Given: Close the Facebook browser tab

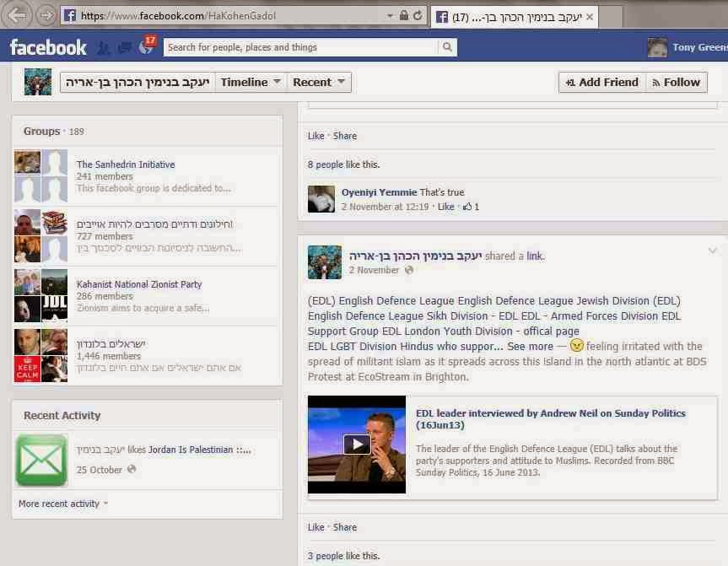Looking at the screenshot, I should click(590, 17).
